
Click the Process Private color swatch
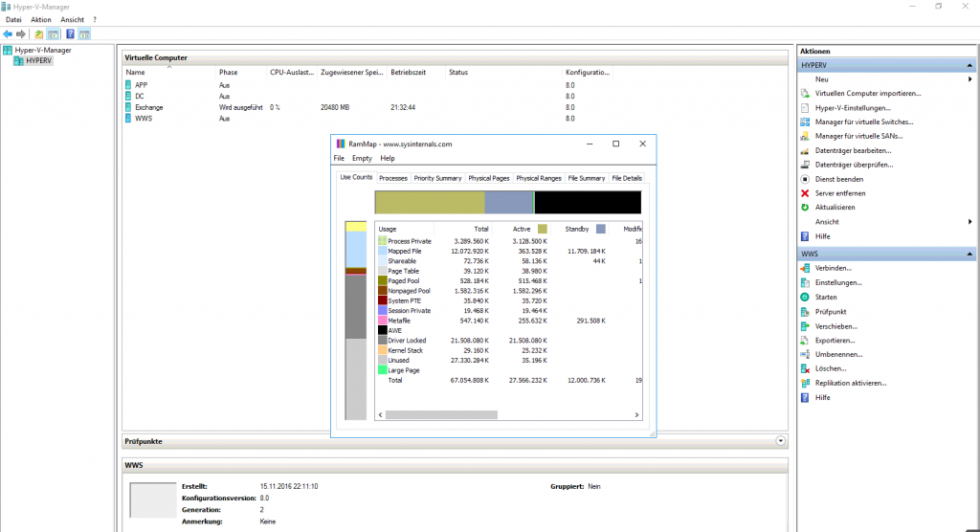[x=382, y=241]
